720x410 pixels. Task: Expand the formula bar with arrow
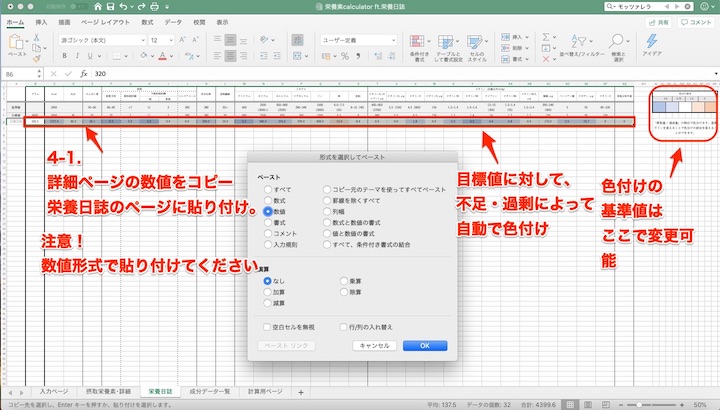[x=716, y=73]
